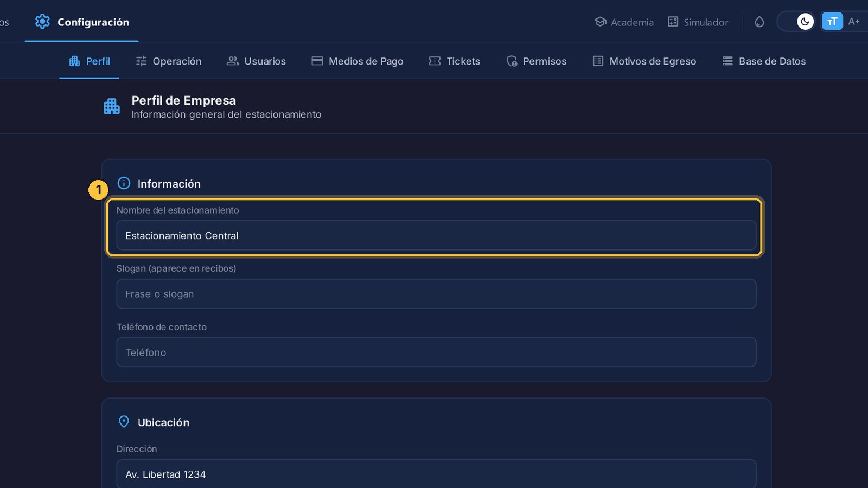Switch to the Permisos tab

(537, 61)
